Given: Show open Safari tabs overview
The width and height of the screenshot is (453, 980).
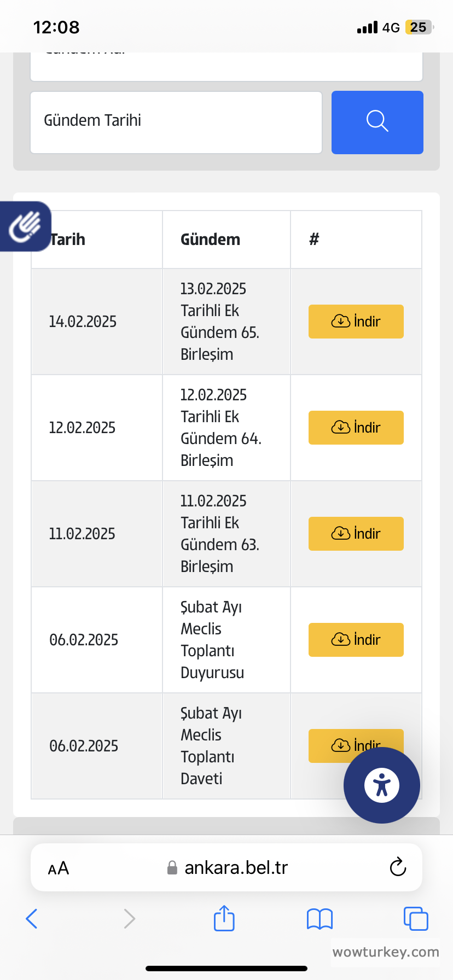Looking at the screenshot, I should point(415,919).
